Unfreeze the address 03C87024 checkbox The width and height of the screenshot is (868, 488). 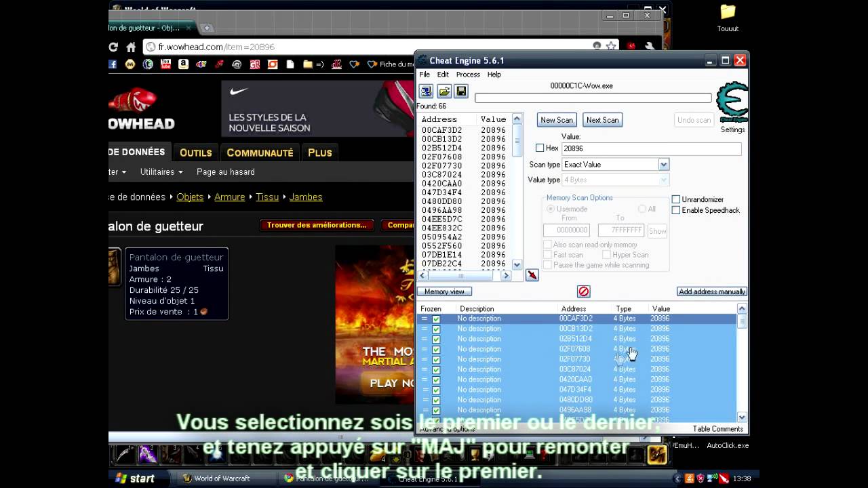coord(436,369)
